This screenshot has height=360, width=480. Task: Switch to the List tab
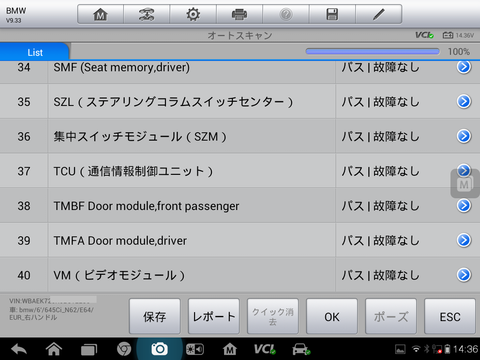click(35, 52)
